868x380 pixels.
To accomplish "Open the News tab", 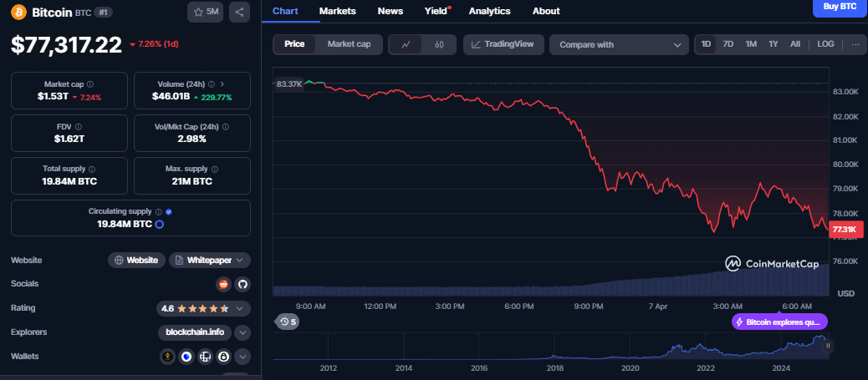I will (x=391, y=11).
